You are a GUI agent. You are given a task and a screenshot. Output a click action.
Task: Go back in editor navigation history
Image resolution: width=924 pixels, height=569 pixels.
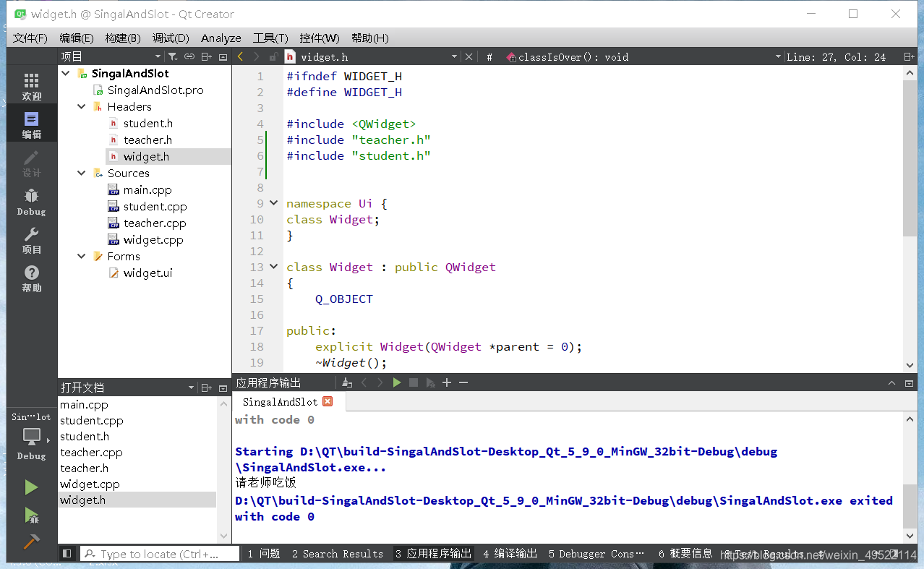pos(241,56)
